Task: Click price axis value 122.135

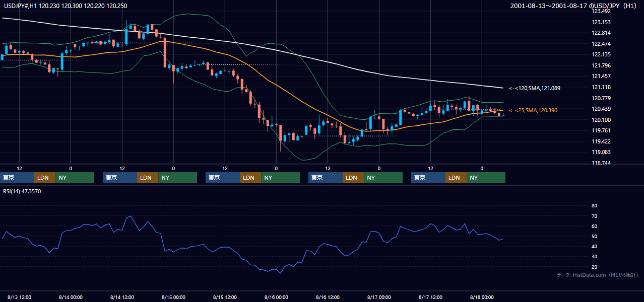Action: [x=602, y=55]
